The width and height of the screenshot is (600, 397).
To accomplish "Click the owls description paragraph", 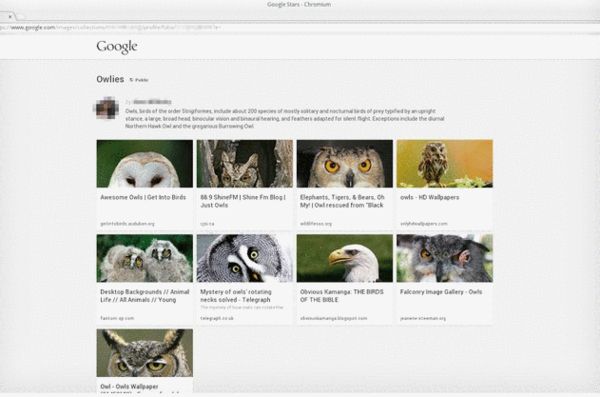I will tap(285, 119).
